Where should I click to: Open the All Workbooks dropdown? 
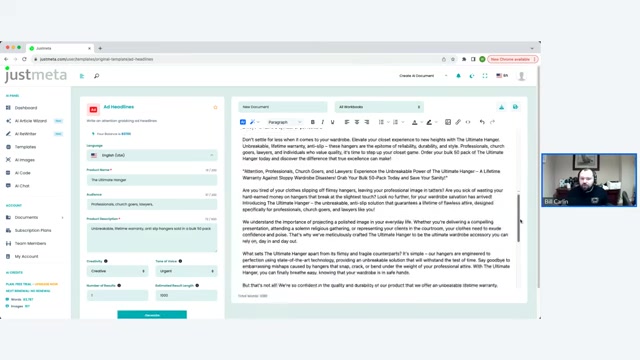pos(379,107)
